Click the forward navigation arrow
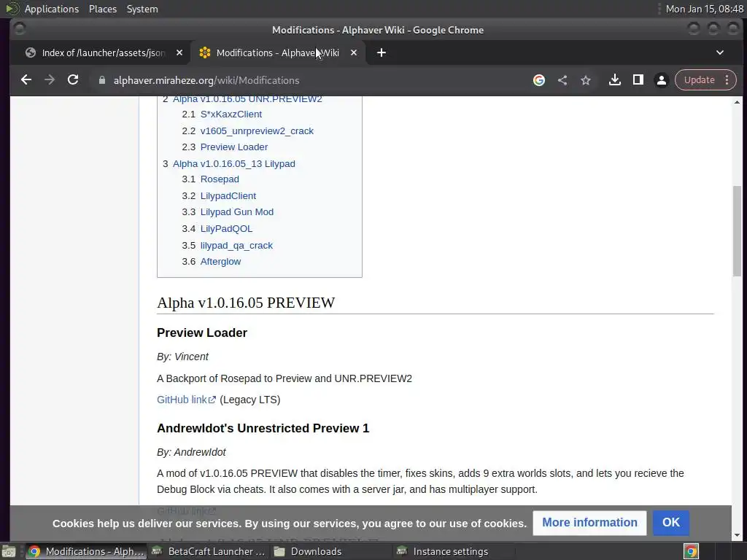747x560 pixels. pyautogui.click(x=50, y=80)
